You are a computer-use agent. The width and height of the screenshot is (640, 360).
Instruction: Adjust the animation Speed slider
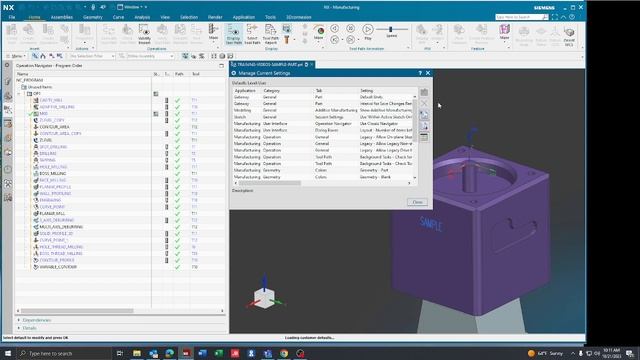point(391,29)
